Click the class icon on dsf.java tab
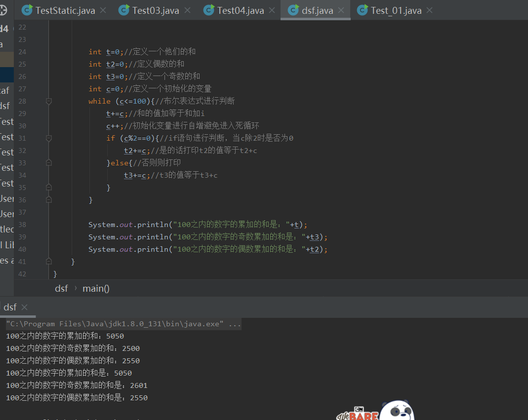The image size is (528, 420). 293,10
